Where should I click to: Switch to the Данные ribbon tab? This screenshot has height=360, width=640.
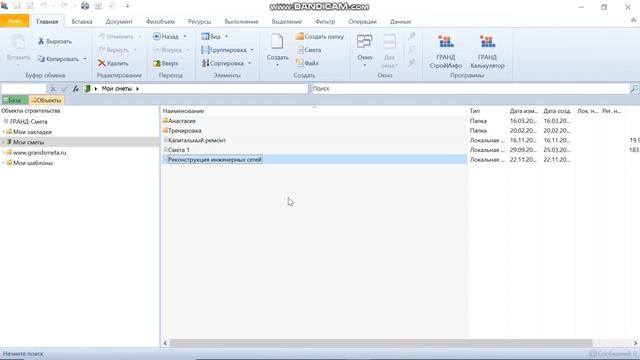400,22
